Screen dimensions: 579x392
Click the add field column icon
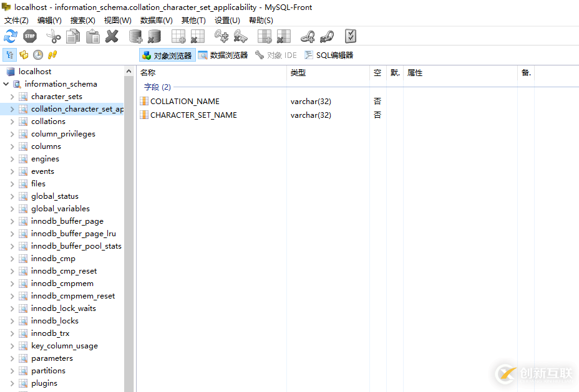click(265, 36)
